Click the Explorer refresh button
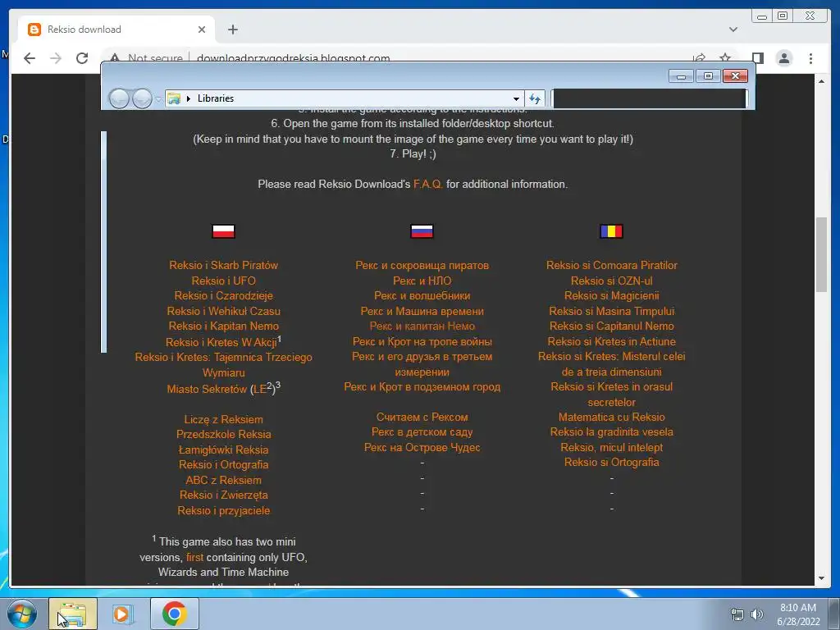 point(535,98)
